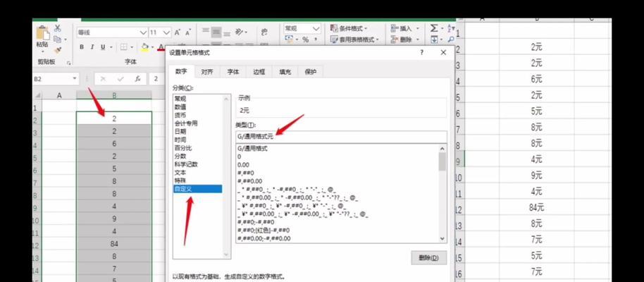Decrease font size with the smaller A icon
The image size is (644, 282).
pos(187,32)
